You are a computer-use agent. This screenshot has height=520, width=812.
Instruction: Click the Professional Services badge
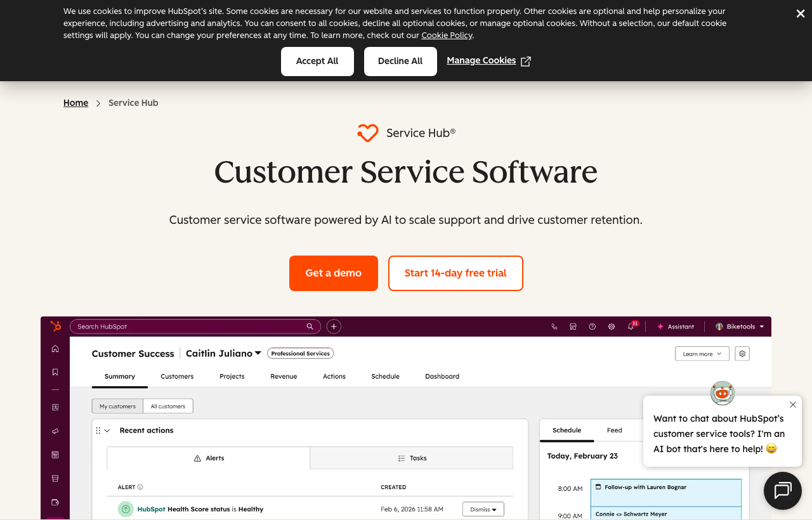(301, 353)
